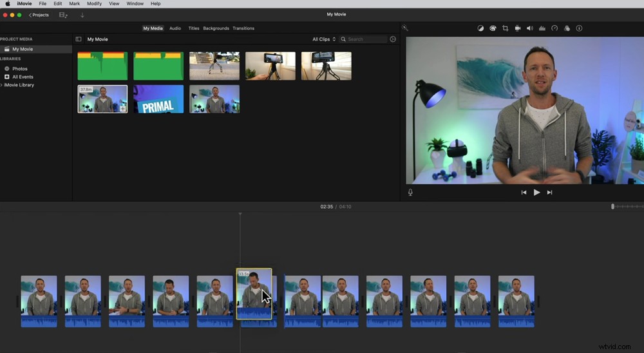Select the second green screen clip thumbnail
The image size is (644, 353).
(x=158, y=66)
